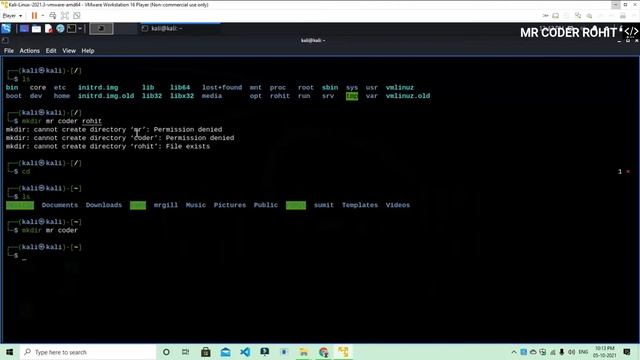Open Microsoft Store from the taskbar
The height and width of the screenshot is (360, 640).
206,352
